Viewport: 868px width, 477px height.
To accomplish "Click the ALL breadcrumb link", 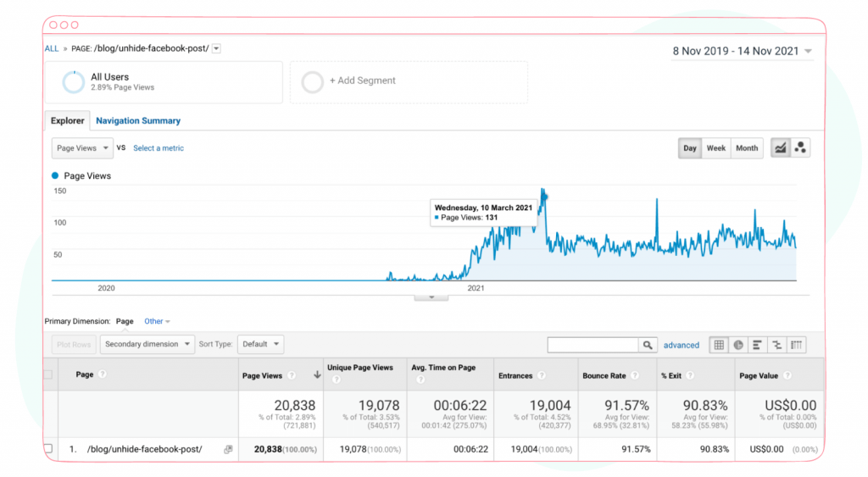I will click(52, 48).
